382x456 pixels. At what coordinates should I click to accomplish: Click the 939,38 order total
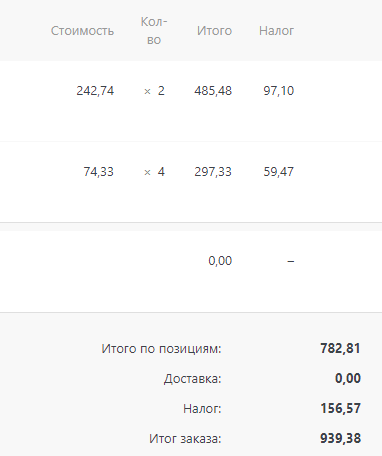[340, 438]
